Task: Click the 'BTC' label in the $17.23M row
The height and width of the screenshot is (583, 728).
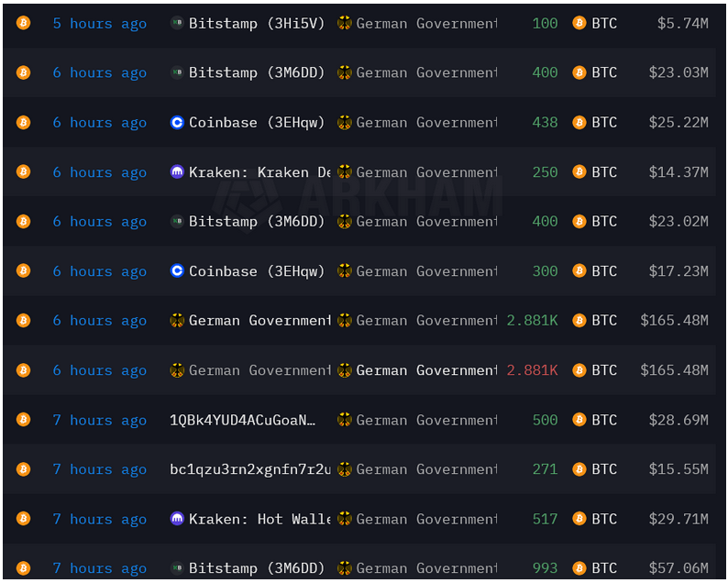Action: [x=604, y=271]
